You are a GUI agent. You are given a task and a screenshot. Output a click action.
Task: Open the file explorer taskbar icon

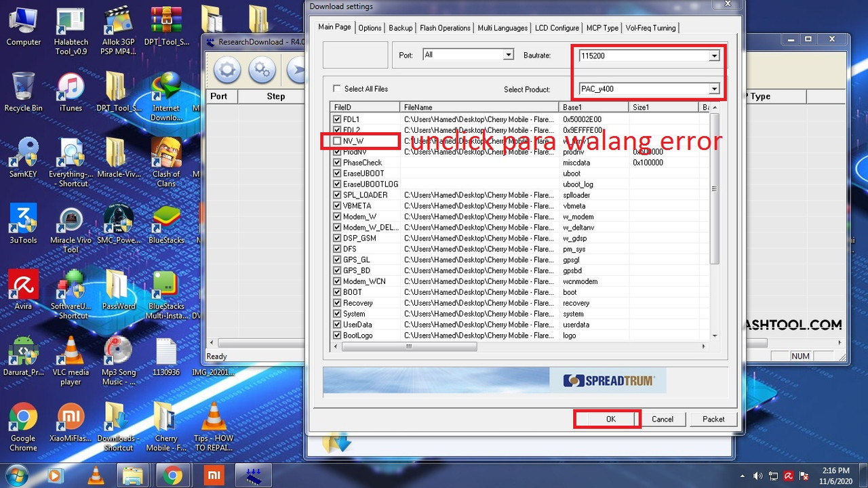133,475
